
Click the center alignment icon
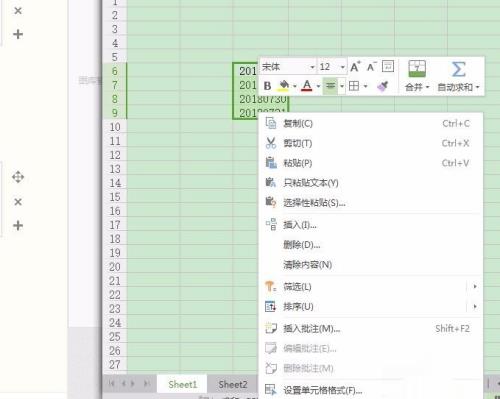pos(330,86)
